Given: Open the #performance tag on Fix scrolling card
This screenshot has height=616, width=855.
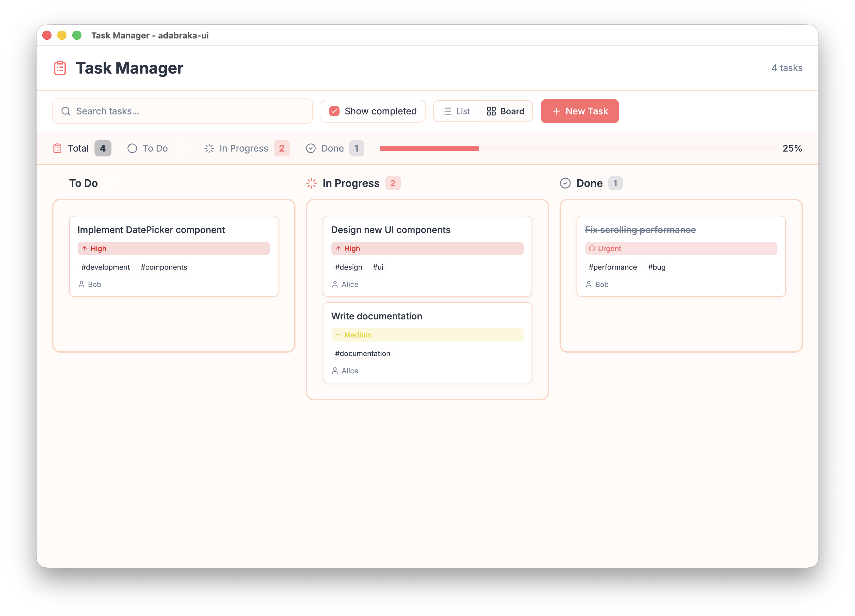Looking at the screenshot, I should pyautogui.click(x=613, y=267).
